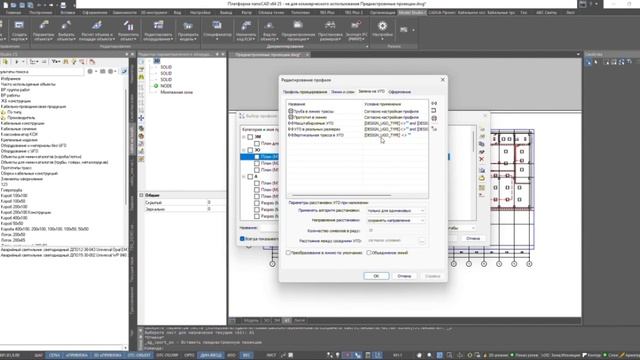Viewport: 640px width, 360px height.
Task: Click the topmost icon in the editor side toolbar
Action: [141, 62]
